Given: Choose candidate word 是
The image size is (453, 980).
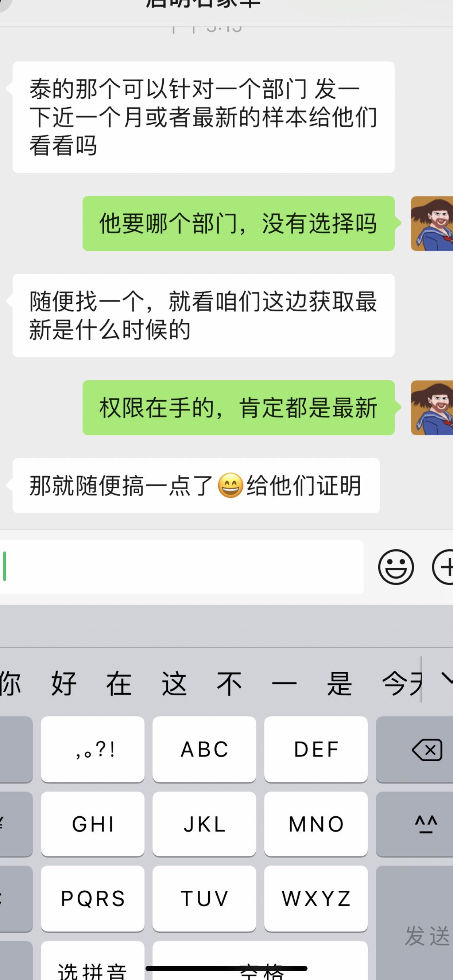Looking at the screenshot, I should [339, 684].
